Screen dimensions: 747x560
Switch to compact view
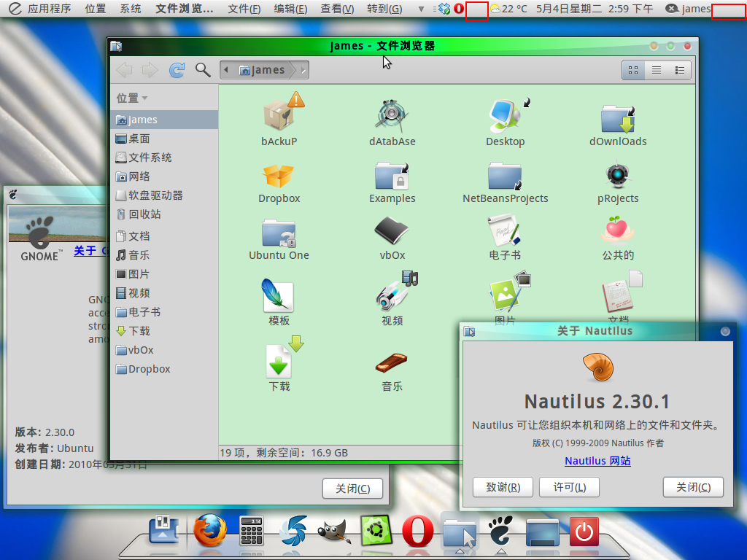tap(680, 71)
